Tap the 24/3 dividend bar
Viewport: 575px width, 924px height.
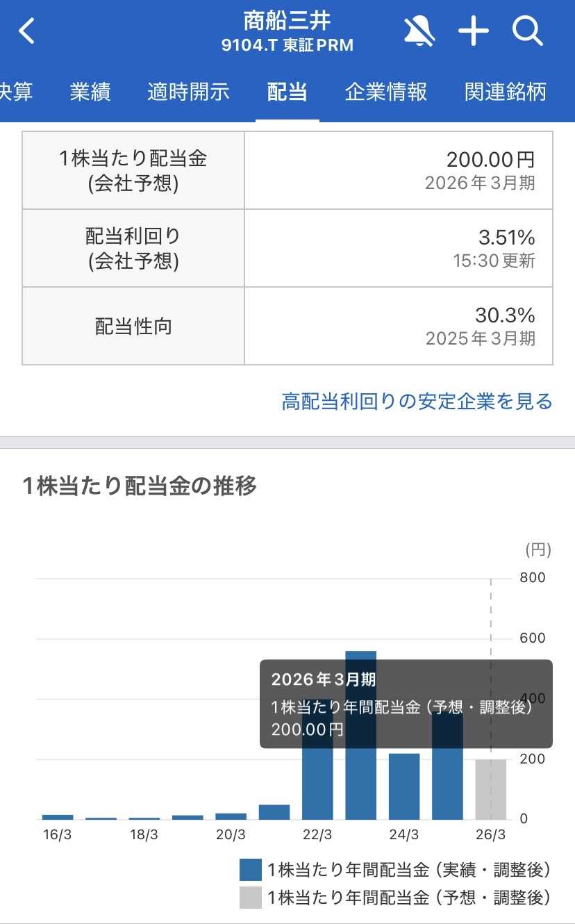coord(404,786)
